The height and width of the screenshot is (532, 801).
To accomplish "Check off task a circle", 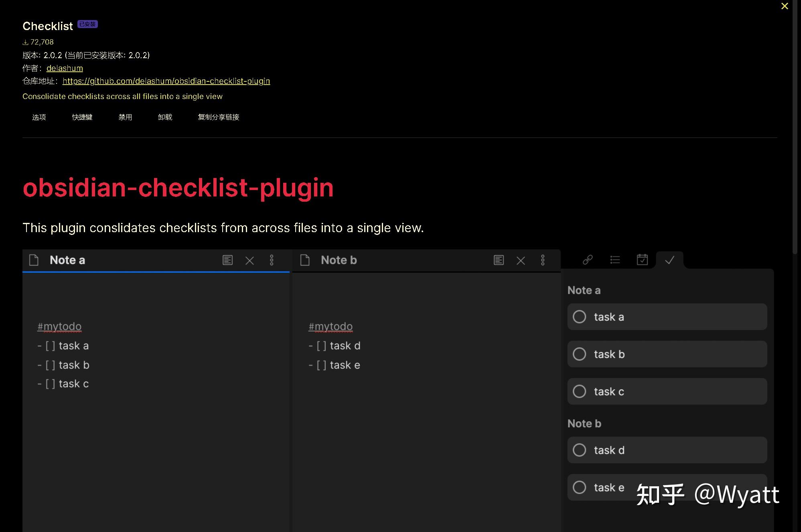I will click(579, 317).
